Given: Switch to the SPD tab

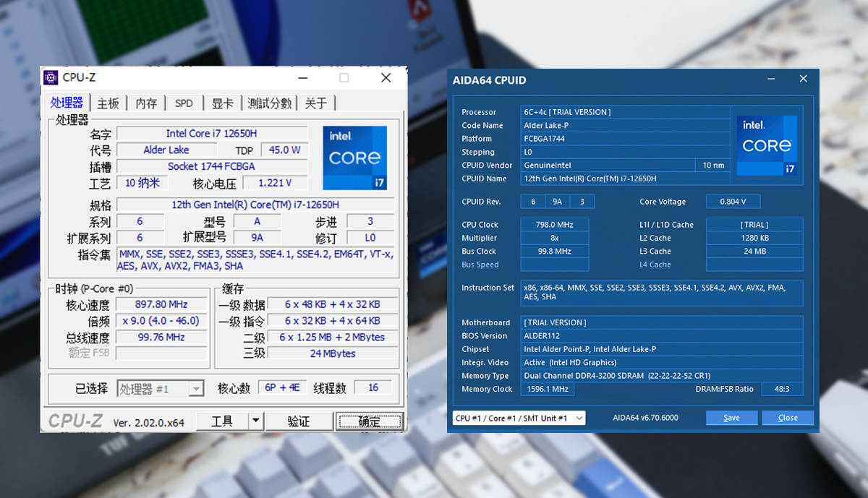Looking at the screenshot, I should pos(184,103).
